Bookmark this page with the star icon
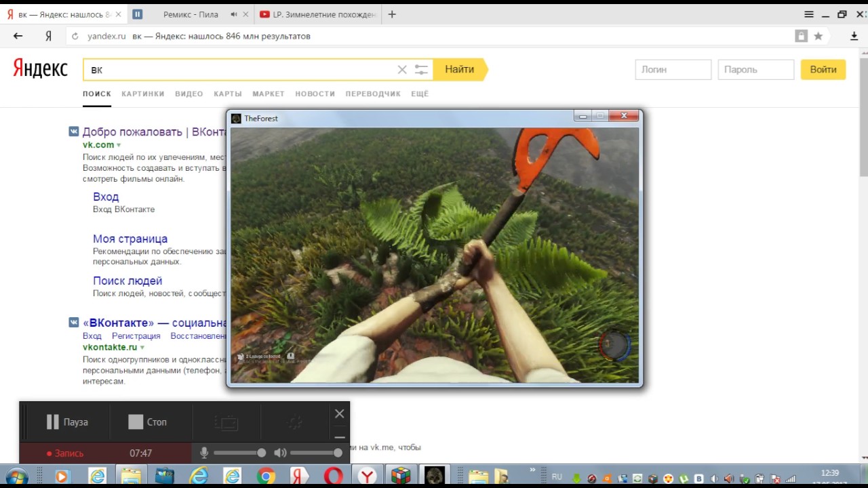868x488 pixels. coord(818,36)
